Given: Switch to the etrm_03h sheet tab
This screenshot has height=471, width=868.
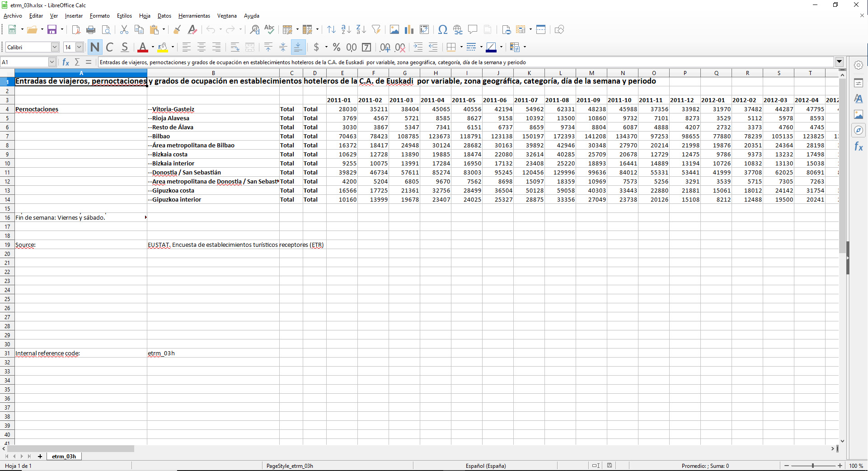Looking at the screenshot, I should point(64,457).
